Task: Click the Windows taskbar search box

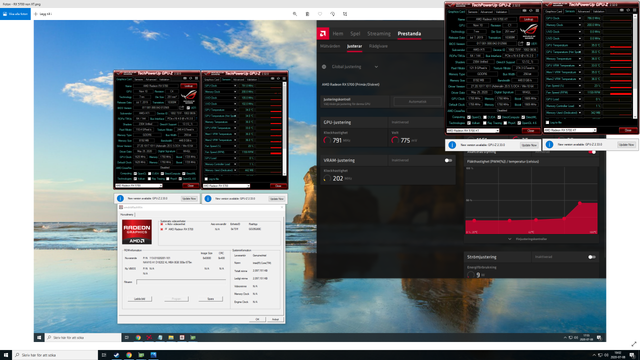Action: 55,355
